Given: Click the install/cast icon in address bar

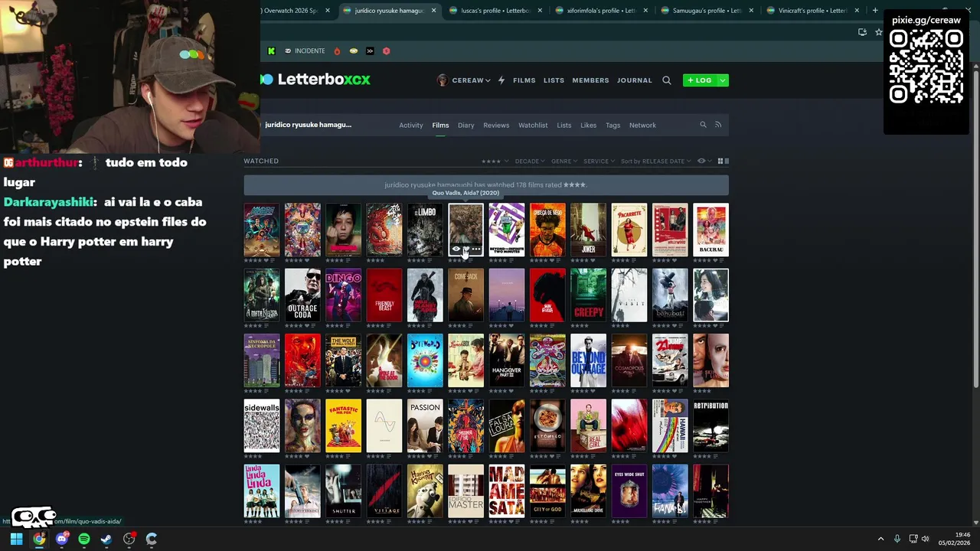Looking at the screenshot, I should 862,32.
